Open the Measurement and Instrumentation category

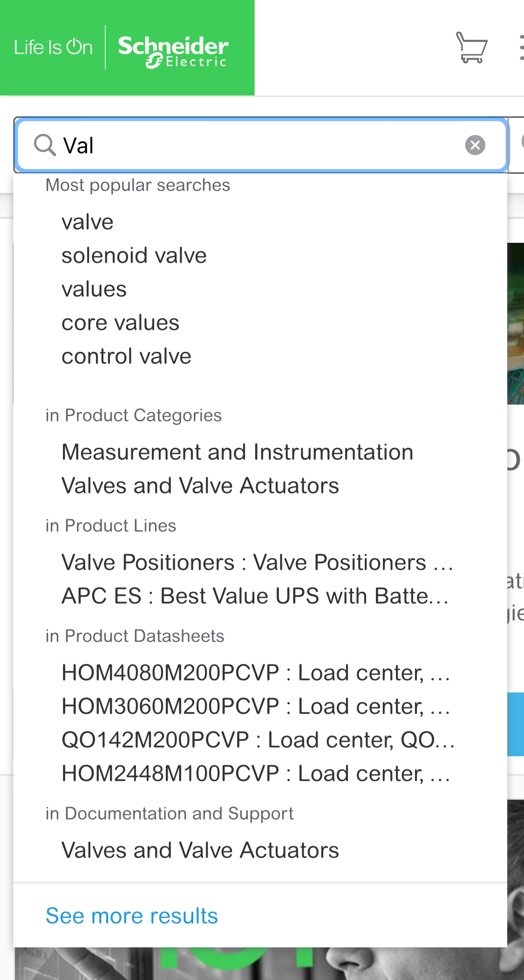(238, 451)
